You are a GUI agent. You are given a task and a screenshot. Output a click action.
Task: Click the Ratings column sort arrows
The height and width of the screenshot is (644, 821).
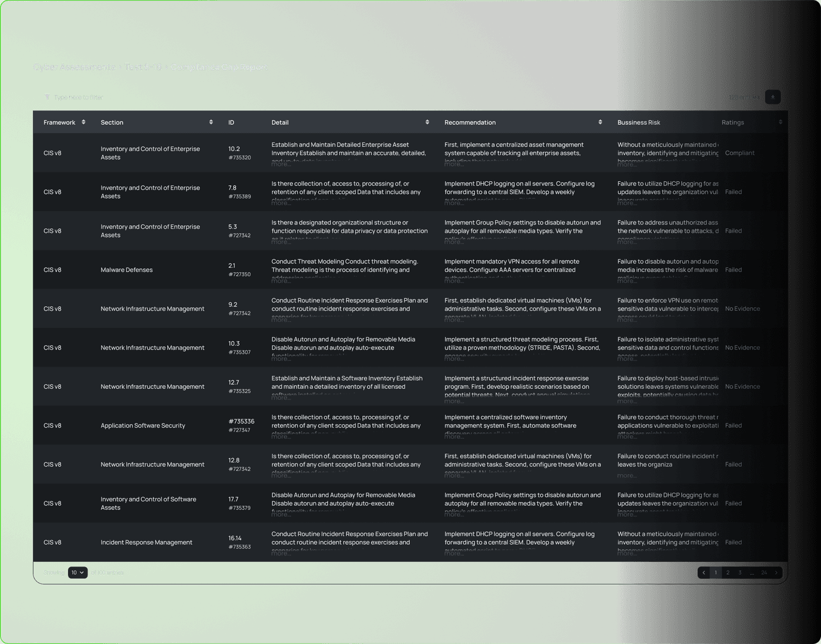pyautogui.click(x=780, y=122)
